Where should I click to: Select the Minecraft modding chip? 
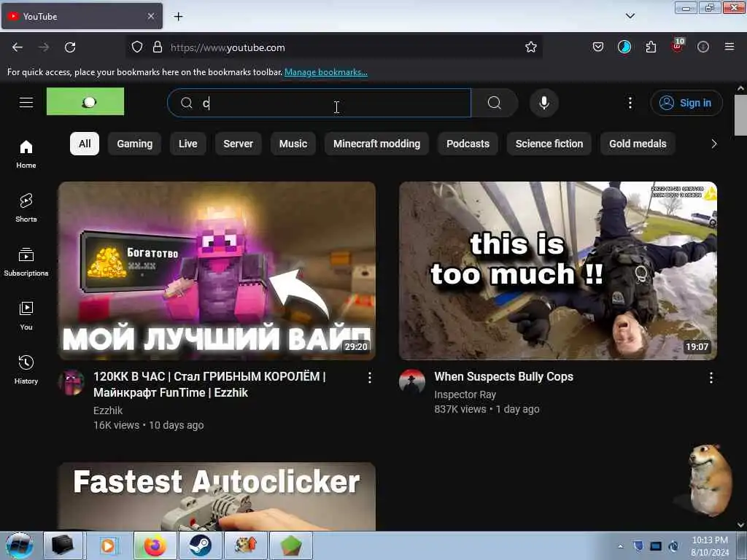pyautogui.click(x=377, y=144)
